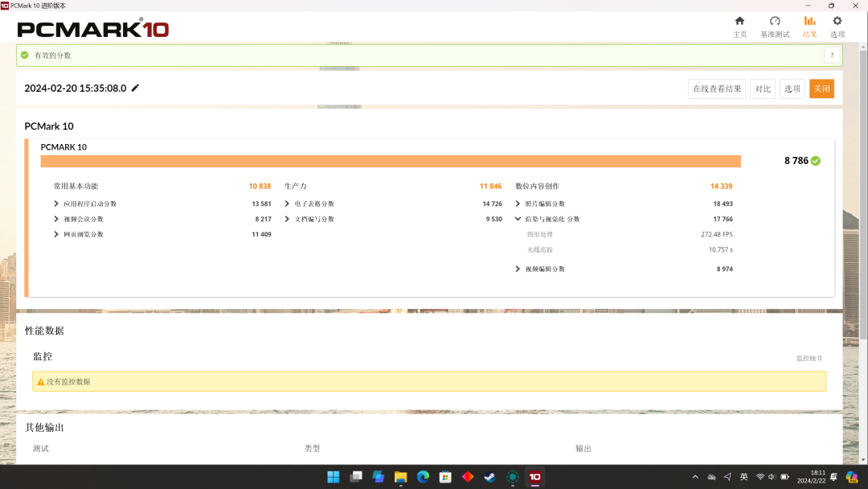Open Microsoft Store from taskbar

[445, 477]
